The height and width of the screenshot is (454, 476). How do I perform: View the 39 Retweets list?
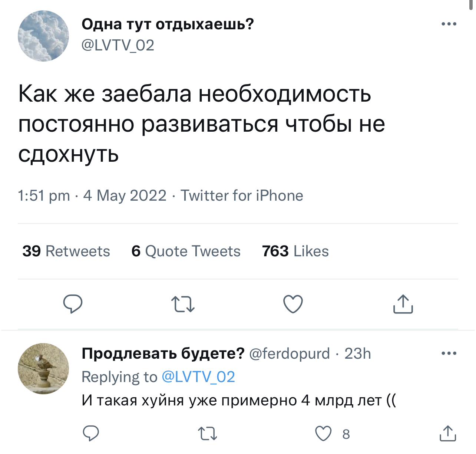[66, 251]
